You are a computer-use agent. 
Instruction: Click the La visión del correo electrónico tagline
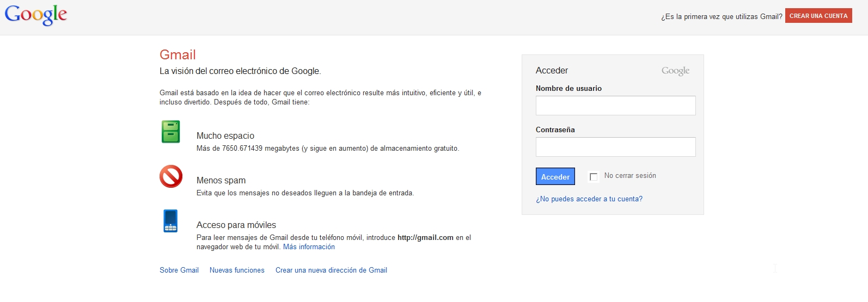coord(240,71)
